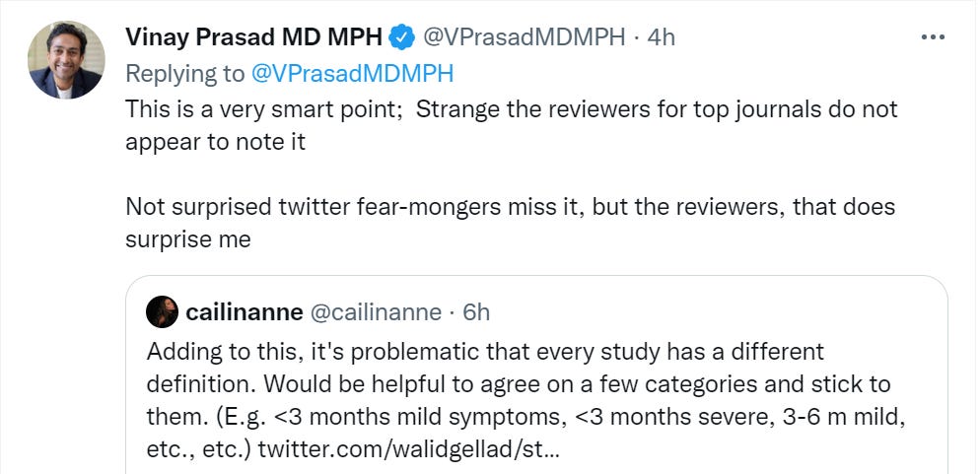Image resolution: width=980 pixels, height=474 pixels.
Task: Click the @VPrasadMDMPH handle beside verified badge
Action: [x=524, y=37]
